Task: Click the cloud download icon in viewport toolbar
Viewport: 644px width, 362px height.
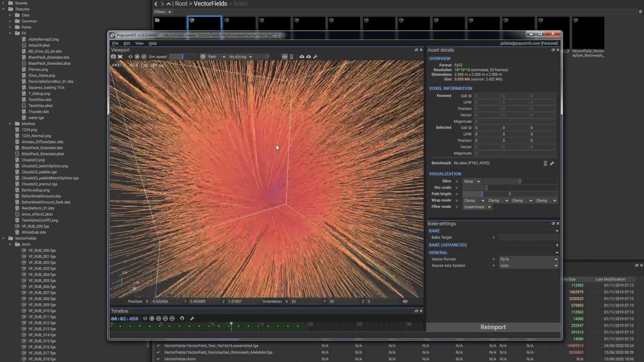Action: click(302, 56)
